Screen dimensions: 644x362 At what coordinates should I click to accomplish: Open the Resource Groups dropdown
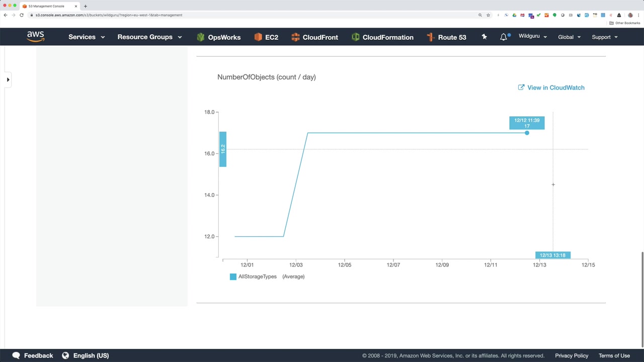(149, 37)
